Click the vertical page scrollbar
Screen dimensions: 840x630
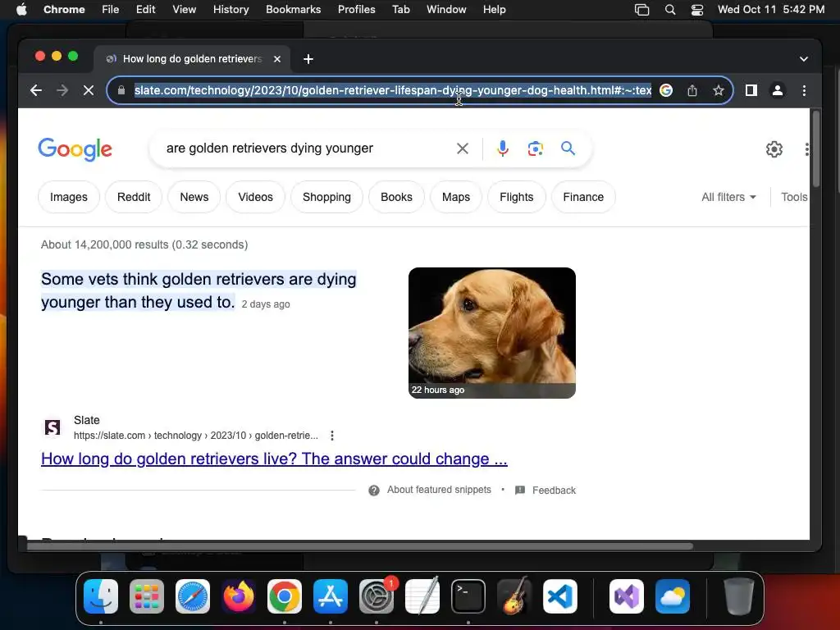pos(816,149)
